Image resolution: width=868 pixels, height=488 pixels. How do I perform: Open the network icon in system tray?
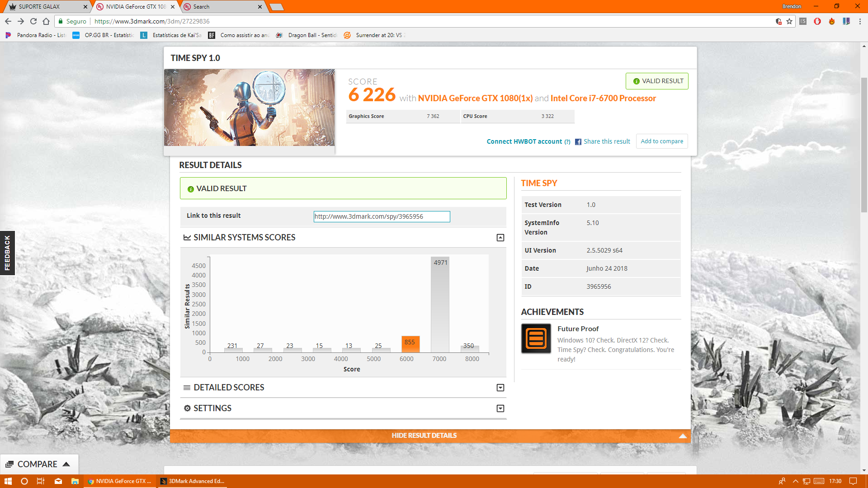807,481
